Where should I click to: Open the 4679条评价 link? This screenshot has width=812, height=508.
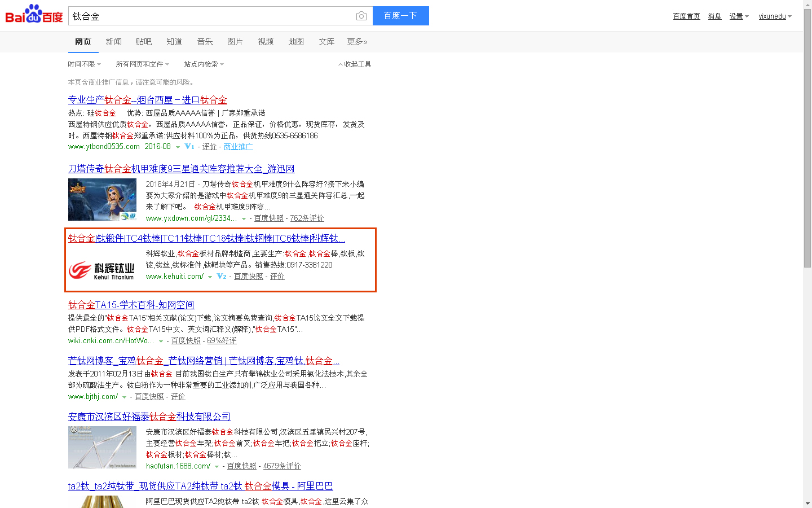[282, 466]
